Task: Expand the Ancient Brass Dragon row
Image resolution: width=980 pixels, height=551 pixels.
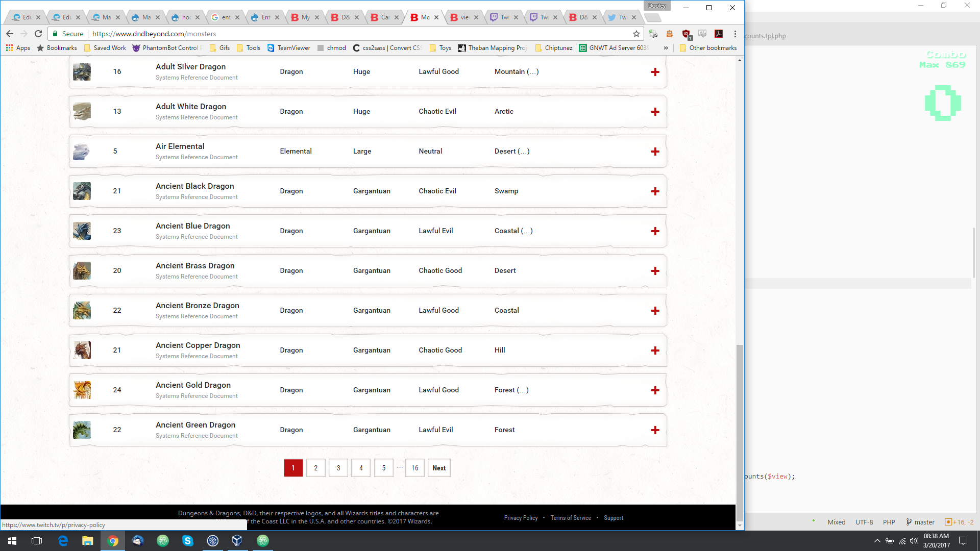Action: point(655,271)
